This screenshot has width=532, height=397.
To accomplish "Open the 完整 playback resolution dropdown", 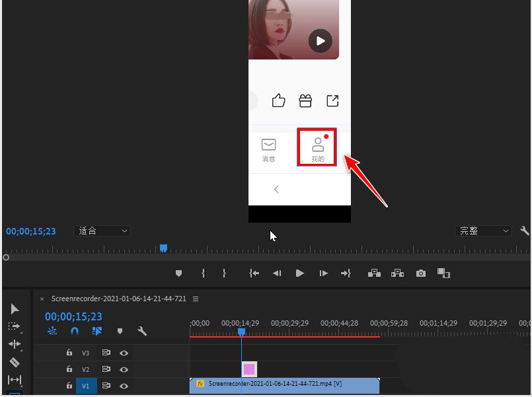I will 483,231.
